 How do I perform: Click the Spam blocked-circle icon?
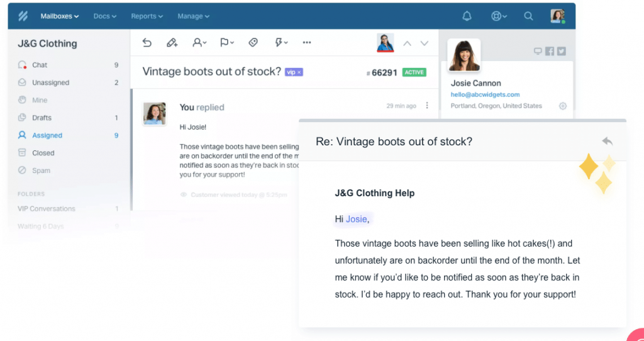click(22, 170)
